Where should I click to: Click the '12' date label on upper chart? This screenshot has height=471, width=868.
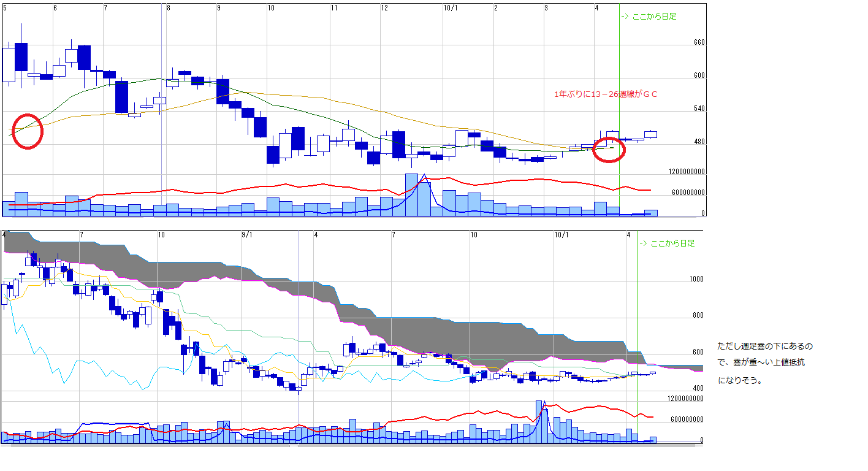pos(384,8)
